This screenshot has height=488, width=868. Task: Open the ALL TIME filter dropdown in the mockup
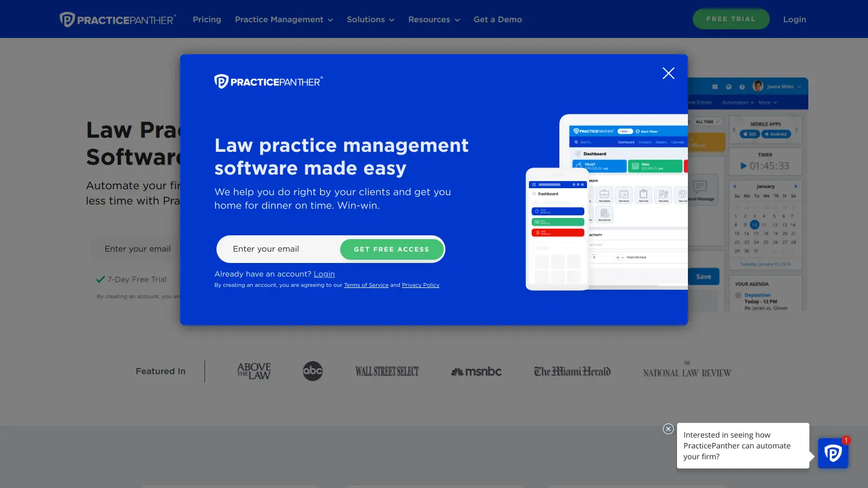click(706, 121)
